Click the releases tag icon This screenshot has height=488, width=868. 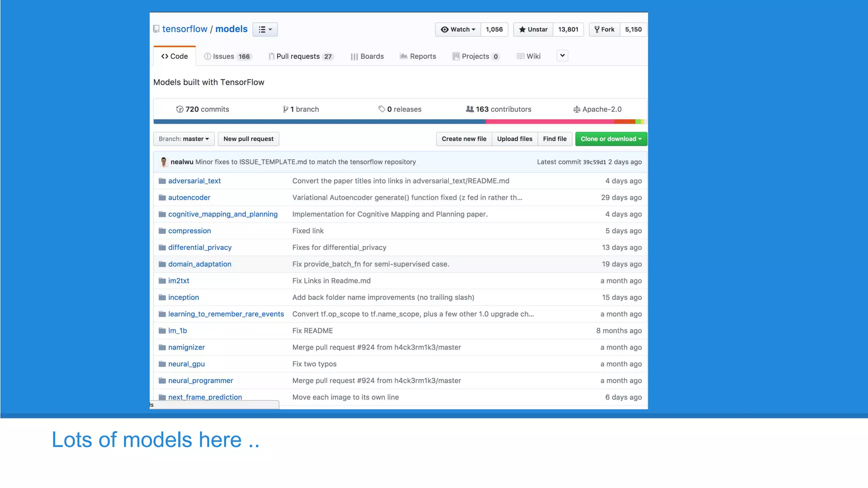381,109
